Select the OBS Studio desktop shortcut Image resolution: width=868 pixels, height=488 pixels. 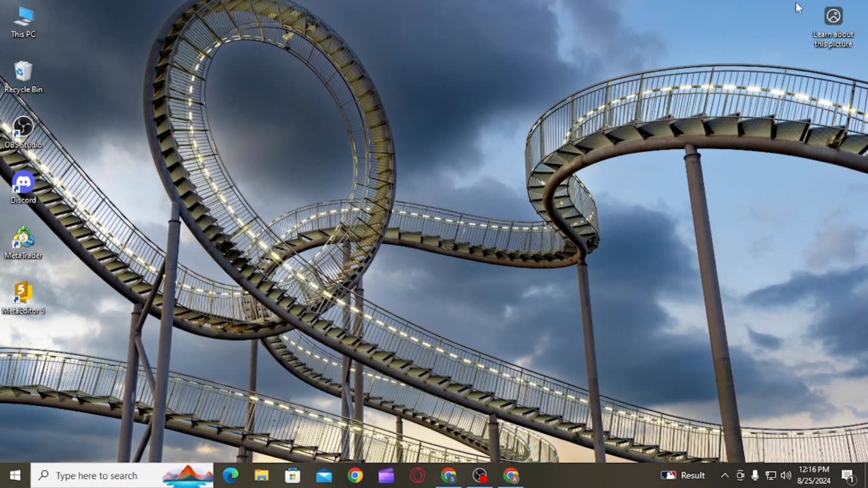pos(23,133)
